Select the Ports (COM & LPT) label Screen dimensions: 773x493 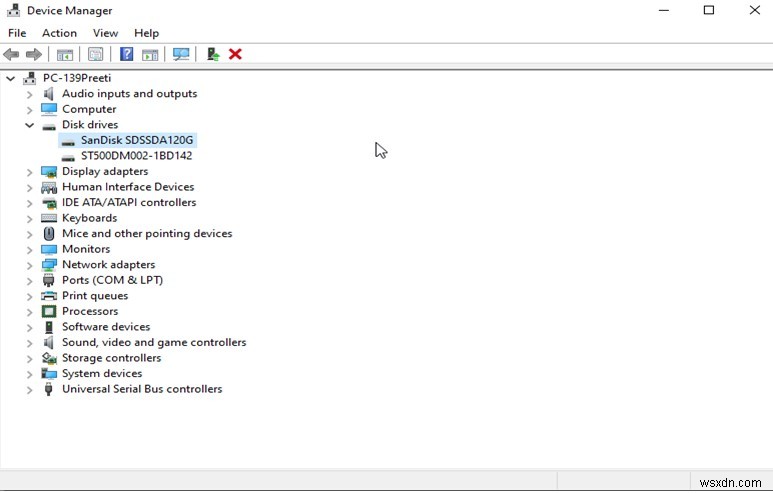coord(112,281)
